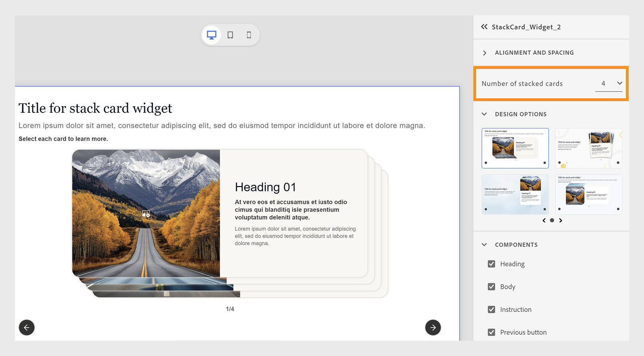Click the 'Number of stacked cards' label
The width and height of the screenshot is (644, 356).
pyautogui.click(x=522, y=84)
